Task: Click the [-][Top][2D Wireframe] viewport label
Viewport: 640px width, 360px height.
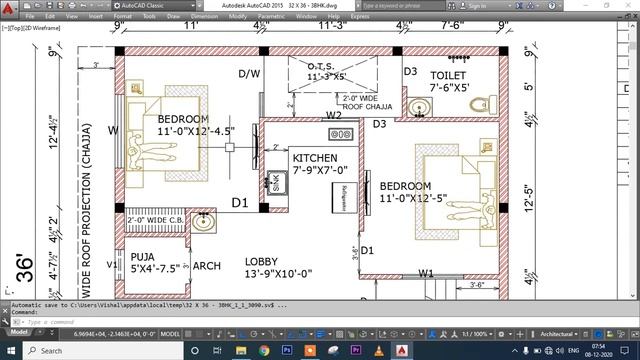Action: (31, 28)
